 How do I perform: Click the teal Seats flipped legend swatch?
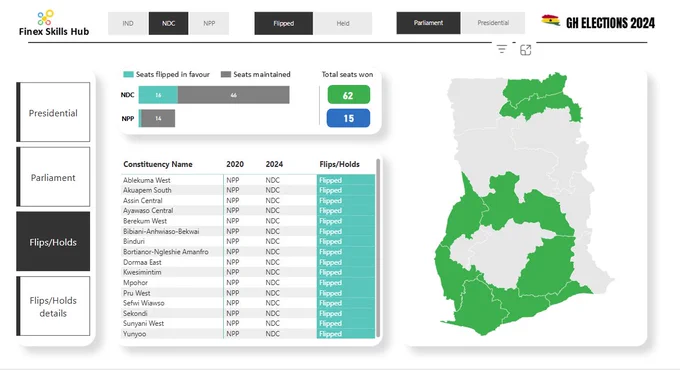pyautogui.click(x=128, y=75)
